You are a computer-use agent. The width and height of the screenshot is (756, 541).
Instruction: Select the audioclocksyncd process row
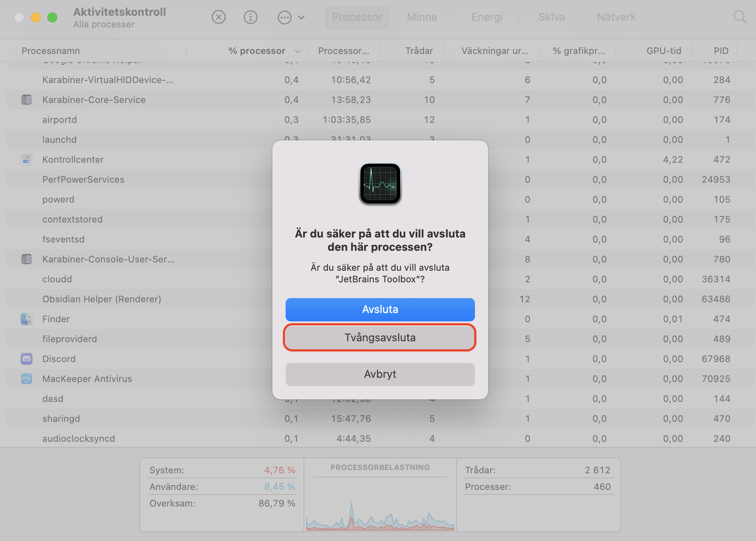(380, 438)
